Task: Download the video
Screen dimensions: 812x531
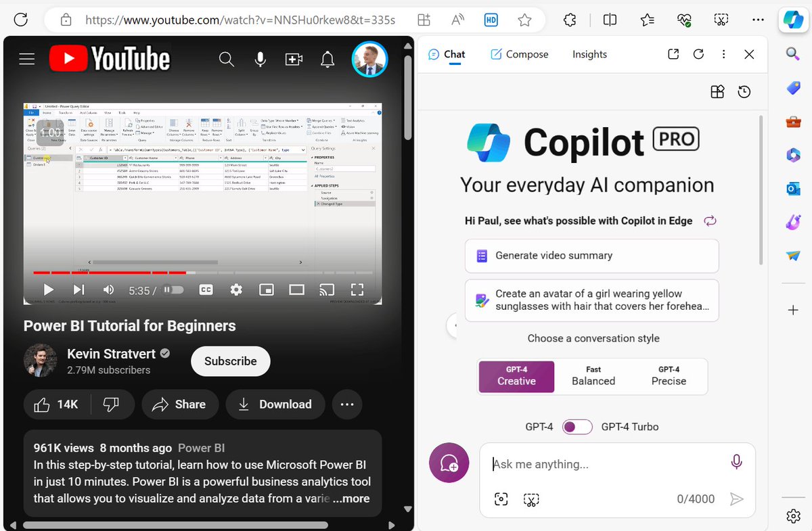Action: pos(275,405)
